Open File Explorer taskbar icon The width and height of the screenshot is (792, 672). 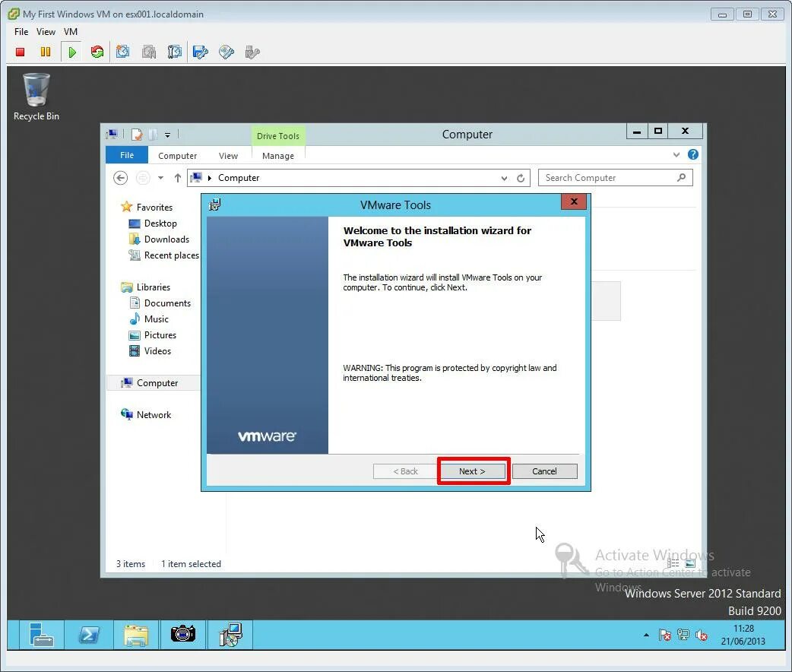(136, 635)
